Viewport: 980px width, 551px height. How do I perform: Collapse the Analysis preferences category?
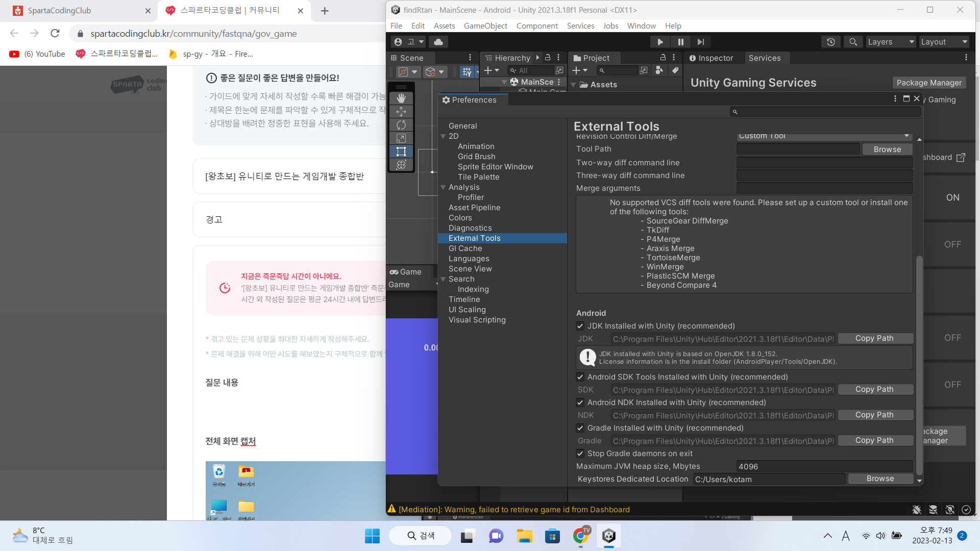pos(443,187)
